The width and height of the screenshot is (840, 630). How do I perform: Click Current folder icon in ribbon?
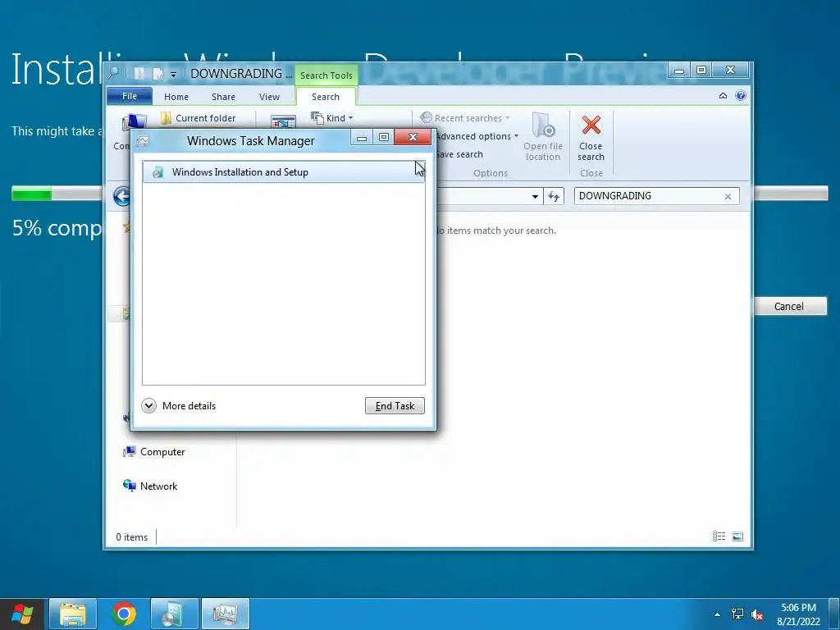click(166, 118)
